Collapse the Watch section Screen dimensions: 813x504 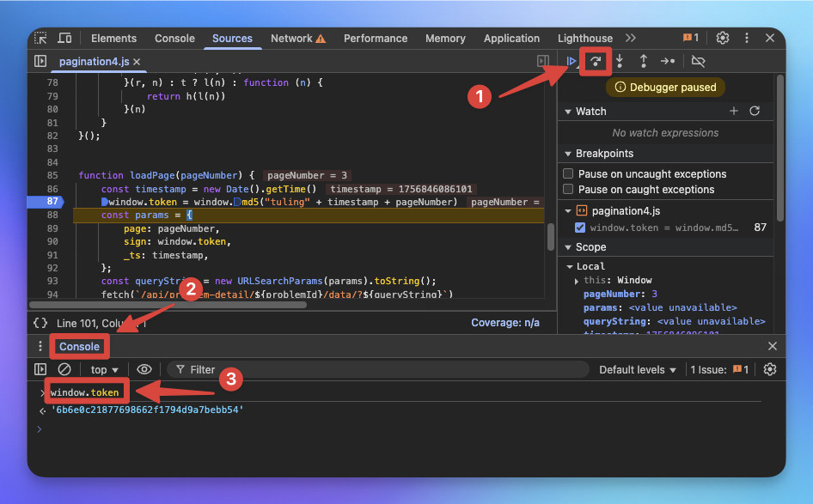click(x=568, y=112)
